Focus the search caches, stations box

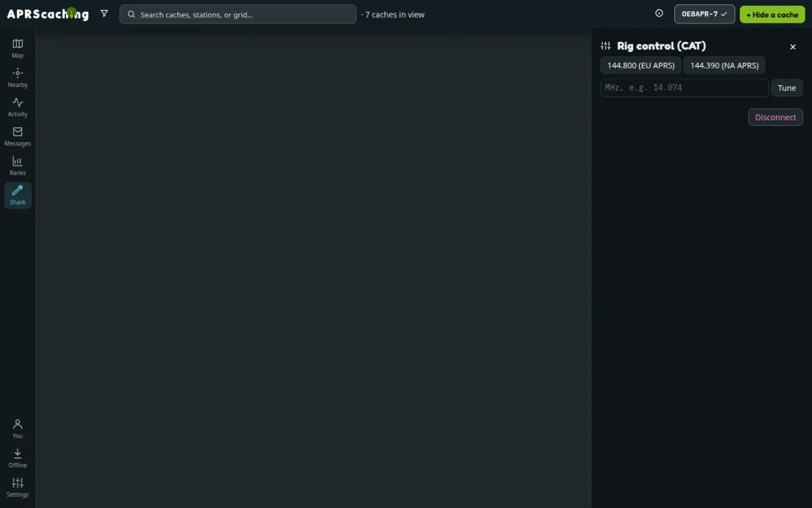pos(238,14)
